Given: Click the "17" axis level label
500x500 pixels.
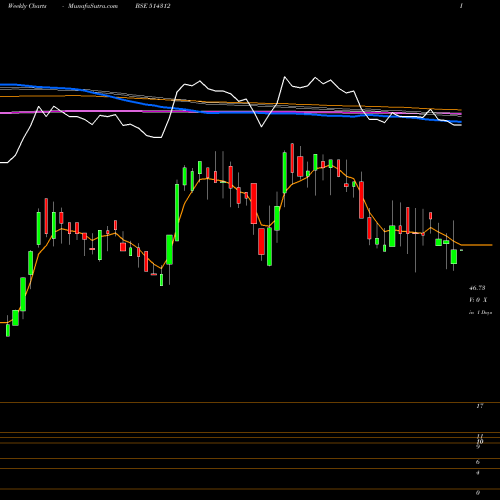Looking at the screenshot, I should (480, 406).
